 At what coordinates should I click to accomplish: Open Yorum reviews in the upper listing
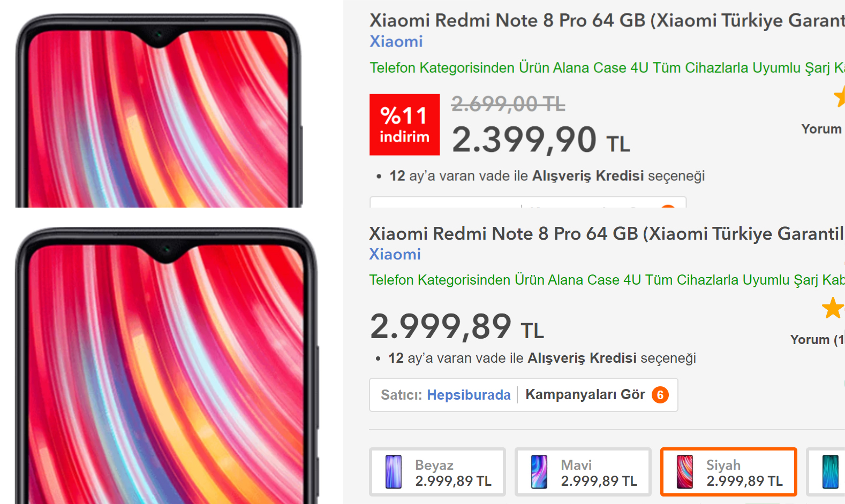(x=822, y=129)
